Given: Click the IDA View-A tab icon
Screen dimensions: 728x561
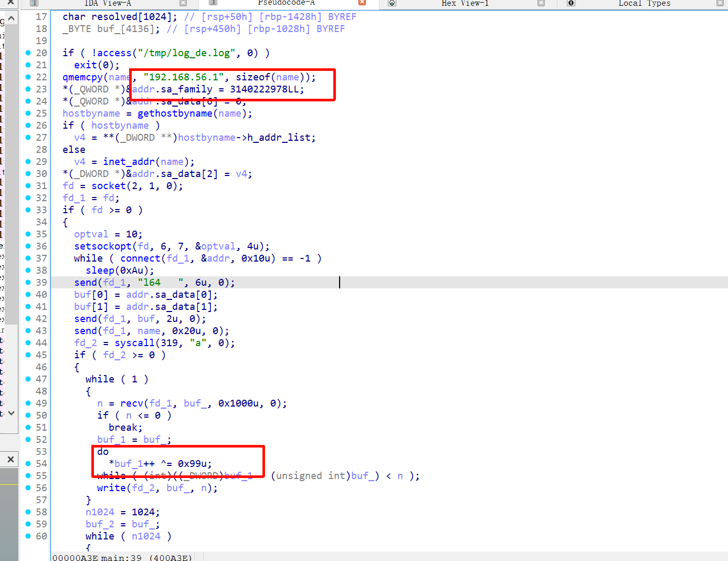Looking at the screenshot, I should pos(34,3).
